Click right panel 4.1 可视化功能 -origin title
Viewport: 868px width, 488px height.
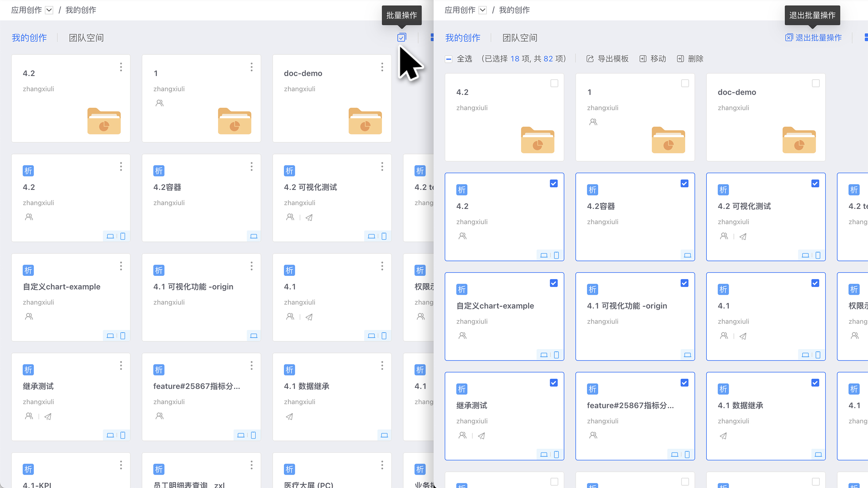click(x=627, y=306)
